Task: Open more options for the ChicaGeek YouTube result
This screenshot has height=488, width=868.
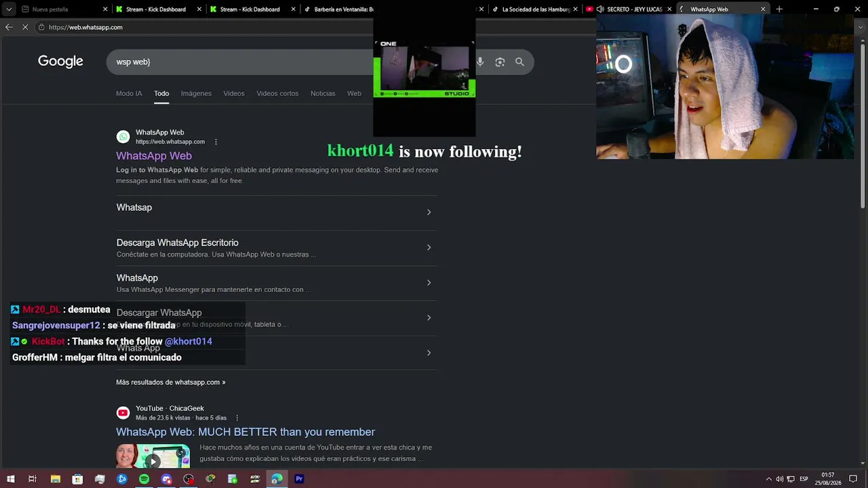Action: [x=237, y=418]
